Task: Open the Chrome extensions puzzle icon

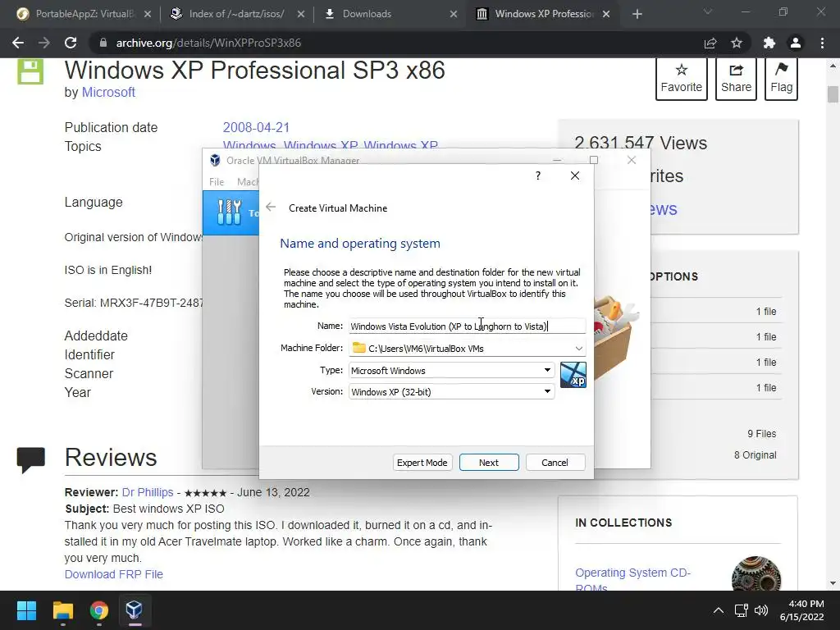Action: click(x=769, y=43)
